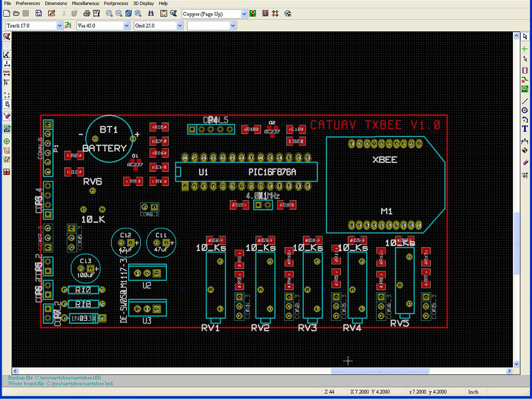Click the Plot icon next to Print
This screenshot has width=532, height=399.
click(x=96, y=14)
